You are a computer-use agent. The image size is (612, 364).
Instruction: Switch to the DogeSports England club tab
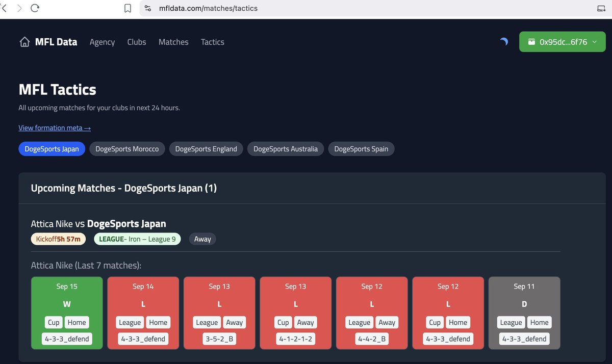pos(206,149)
